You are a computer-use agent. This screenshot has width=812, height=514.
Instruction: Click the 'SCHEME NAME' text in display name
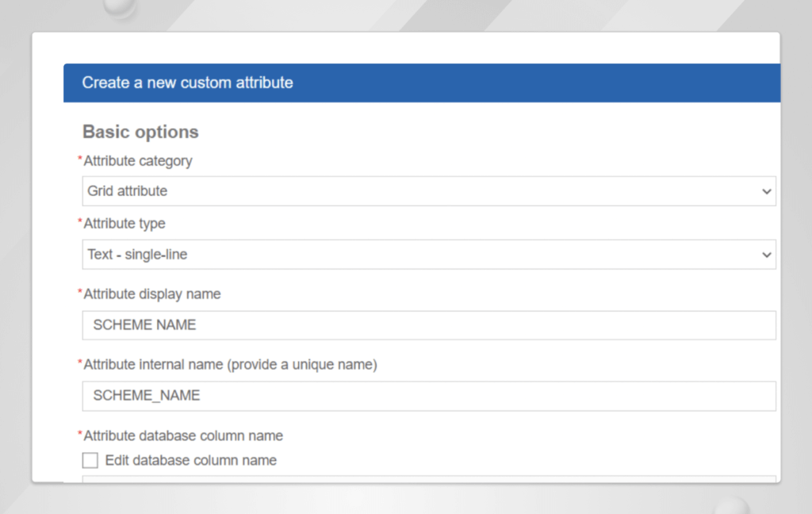point(144,325)
